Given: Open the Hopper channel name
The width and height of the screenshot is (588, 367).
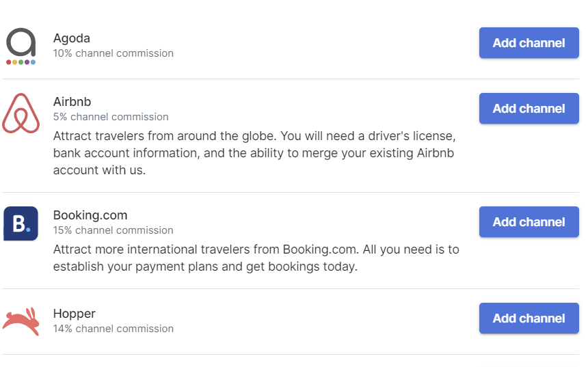Looking at the screenshot, I should tap(75, 314).
